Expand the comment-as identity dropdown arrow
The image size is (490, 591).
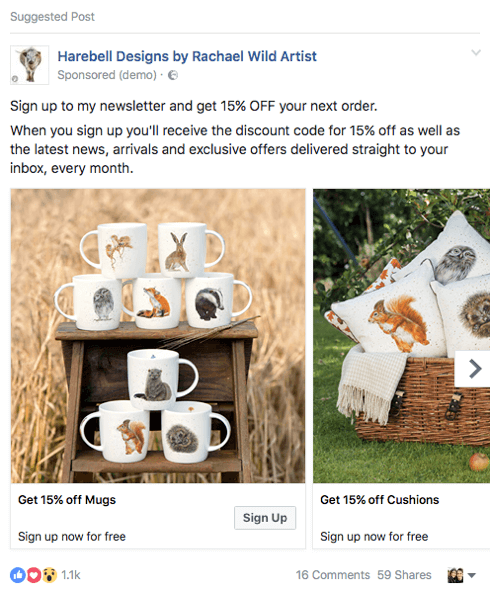[471, 576]
